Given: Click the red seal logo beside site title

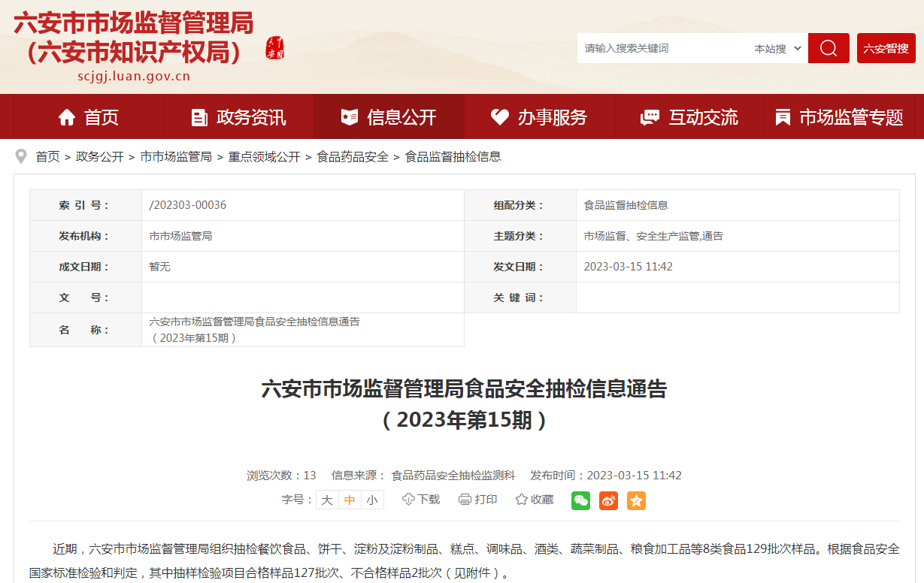Looking at the screenshot, I should pos(275,48).
